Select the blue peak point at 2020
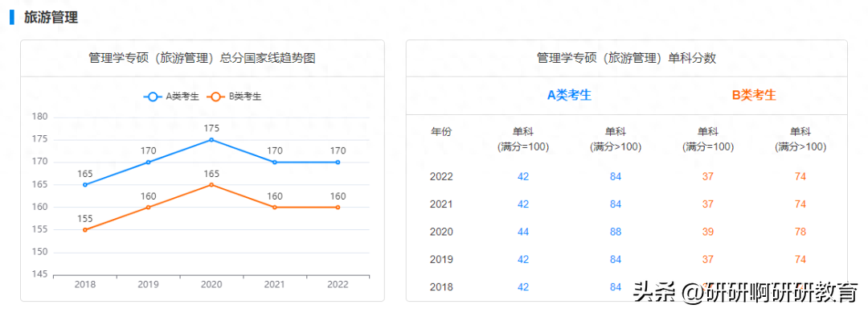Screen dimensions: 868x313 (x=211, y=140)
